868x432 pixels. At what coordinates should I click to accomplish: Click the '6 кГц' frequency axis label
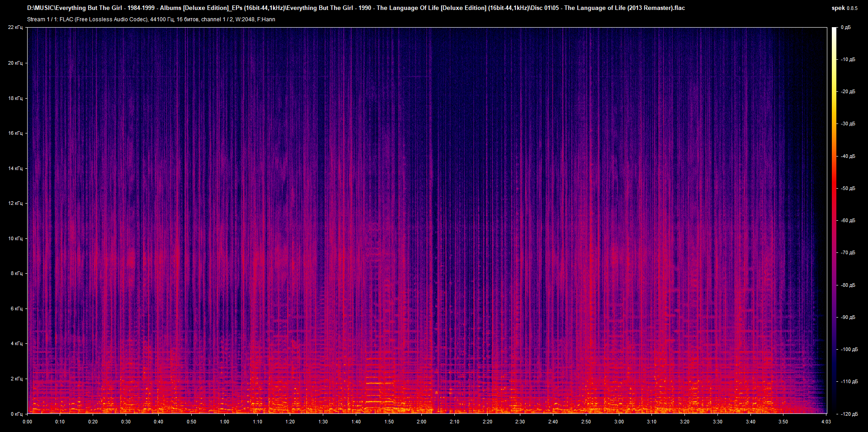17,309
